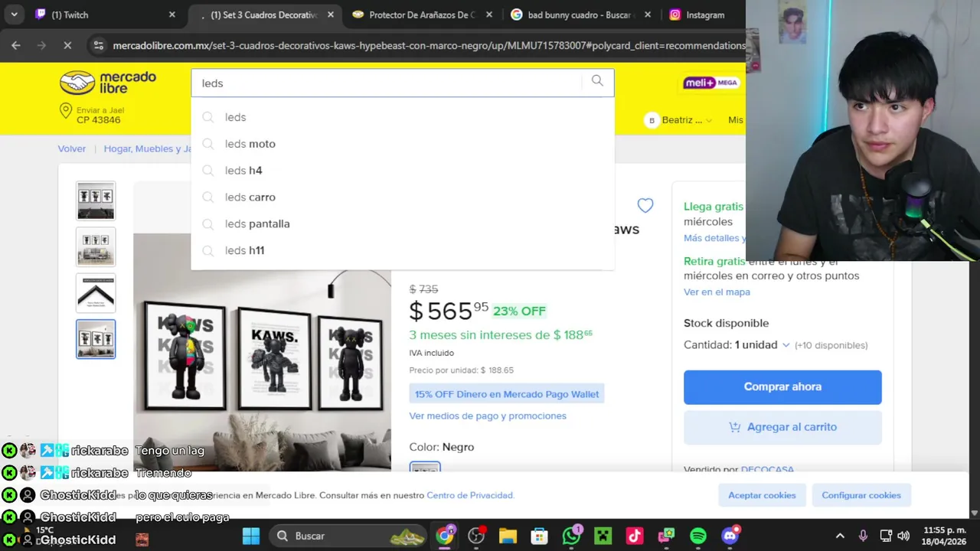980x551 pixels.
Task: Open WhatsApp from the taskbar
Action: (572, 536)
